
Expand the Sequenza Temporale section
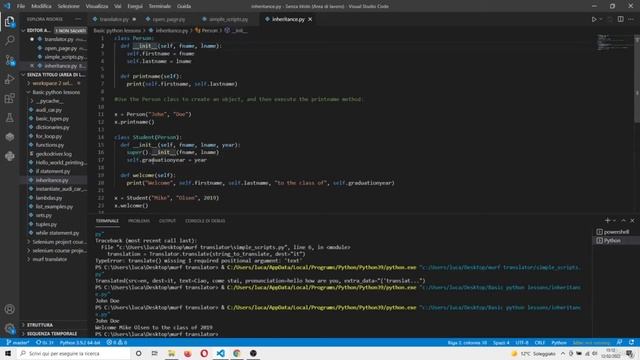(53, 333)
